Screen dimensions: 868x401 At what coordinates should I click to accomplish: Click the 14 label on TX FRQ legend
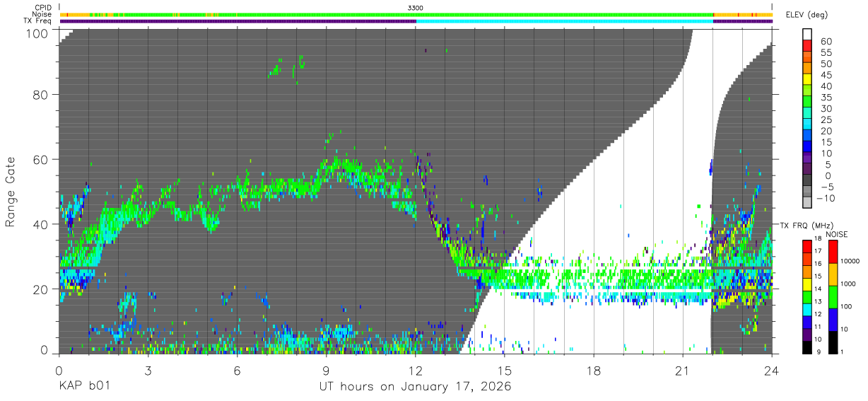pos(817,290)
